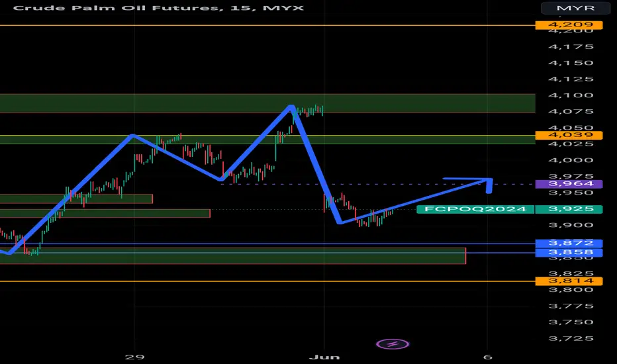Select the 3,964 purple price label
Screen dimensions: 617x364
[x=569, y=184]
